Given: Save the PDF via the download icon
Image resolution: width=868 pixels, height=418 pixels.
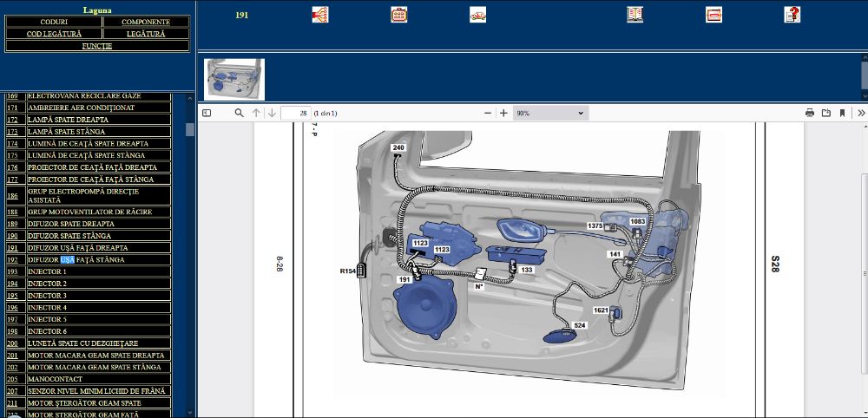Looking at the screenshot, I should tap(826, 113).
